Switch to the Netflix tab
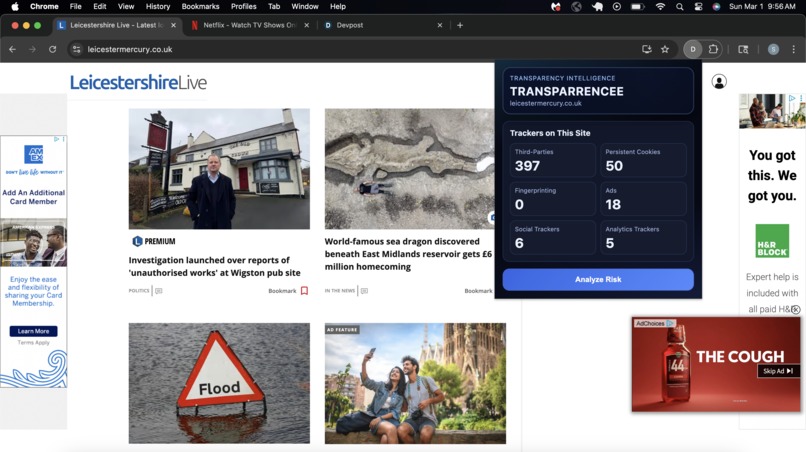806x452 pixels. (249, 25)
